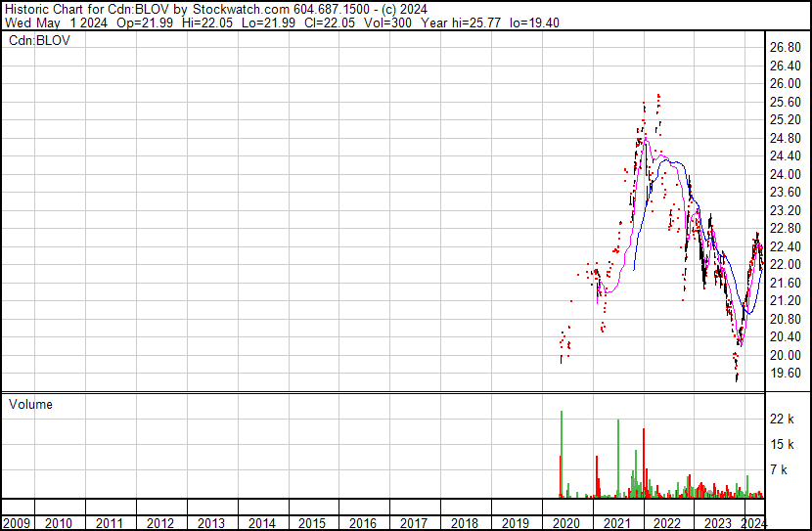This screenshot has width=812, height=531.
Task: Pick the 2015 year on the axis
Action: click(x=312, y=523)
